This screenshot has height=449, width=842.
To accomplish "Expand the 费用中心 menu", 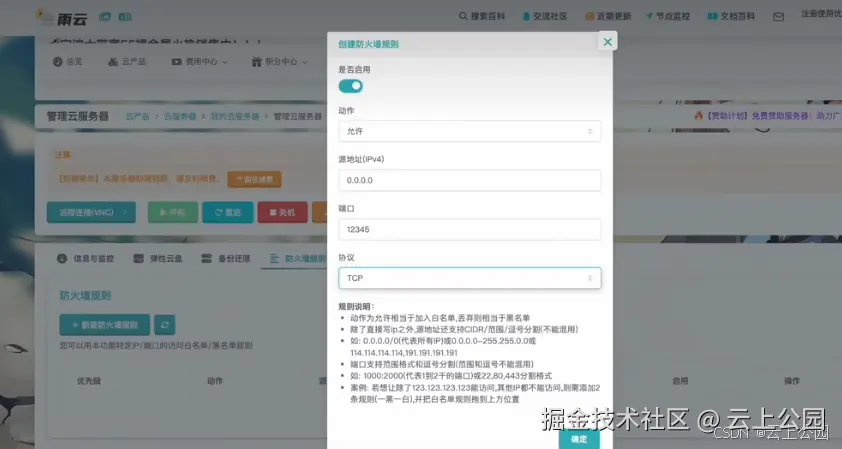I will pos(199,62).
